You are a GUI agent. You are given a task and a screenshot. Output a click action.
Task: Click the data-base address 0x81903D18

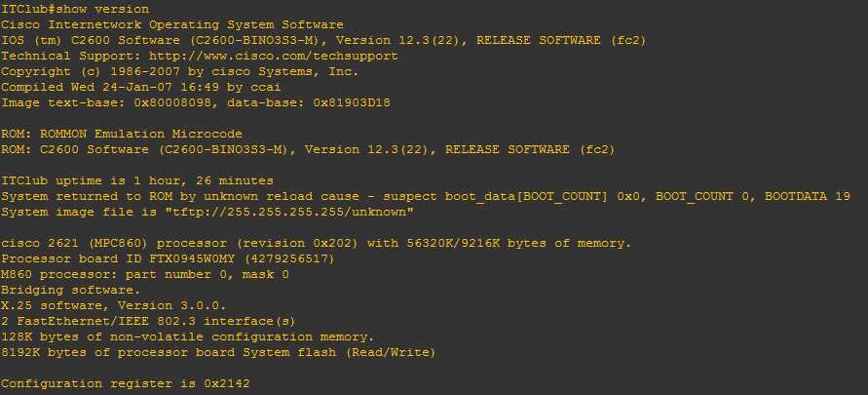pos(352,103)
